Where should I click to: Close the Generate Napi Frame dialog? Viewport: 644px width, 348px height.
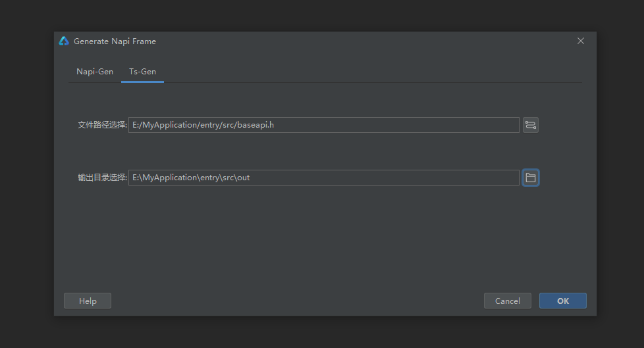click(x=580, y=41)
